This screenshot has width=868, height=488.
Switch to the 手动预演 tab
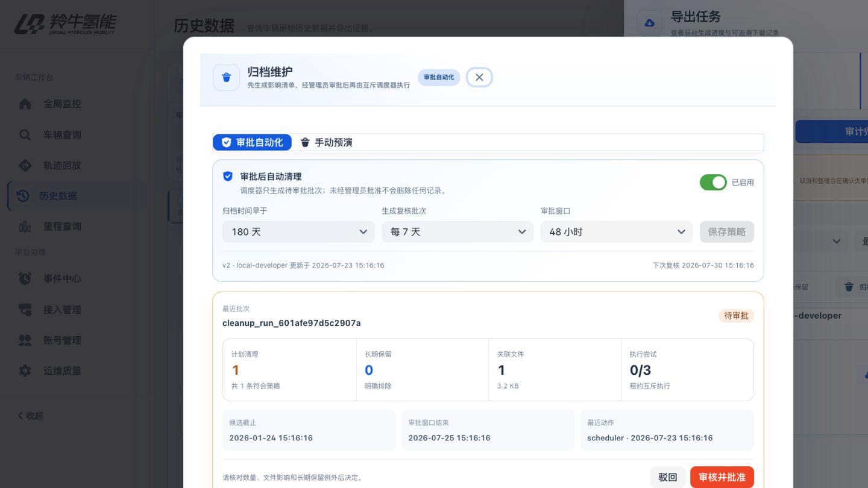(x=326, y=142)
